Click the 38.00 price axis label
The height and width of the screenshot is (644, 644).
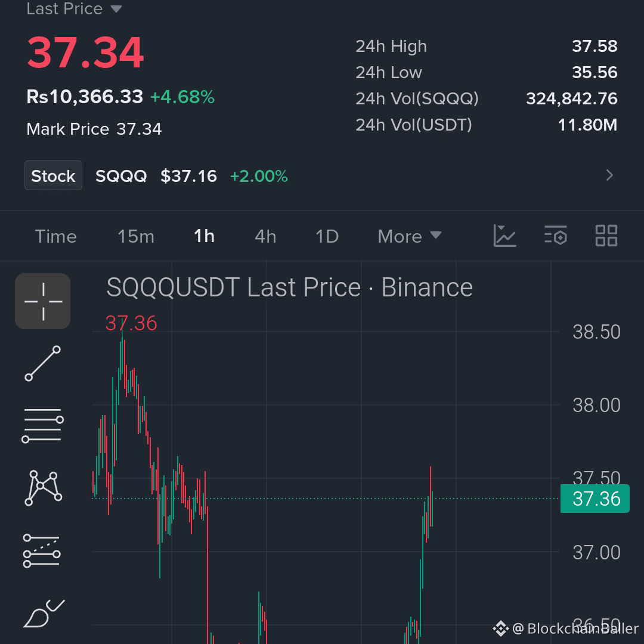coord(596,405)
